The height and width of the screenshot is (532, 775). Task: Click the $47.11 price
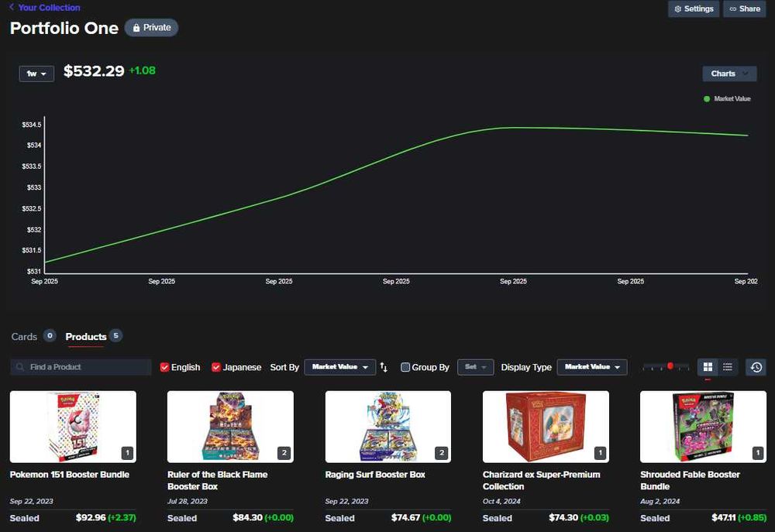pyautogui.click(x=724, y=518)
